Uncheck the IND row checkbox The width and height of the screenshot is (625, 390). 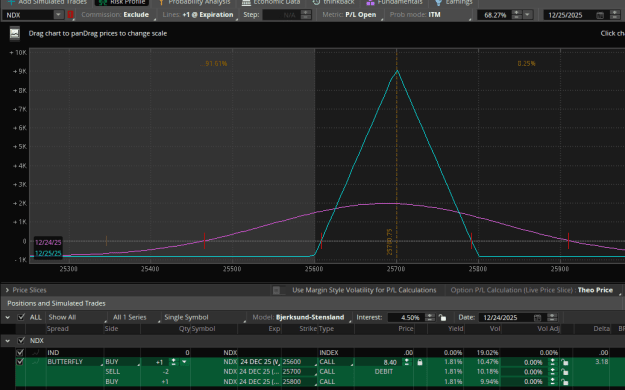point(20,353)
